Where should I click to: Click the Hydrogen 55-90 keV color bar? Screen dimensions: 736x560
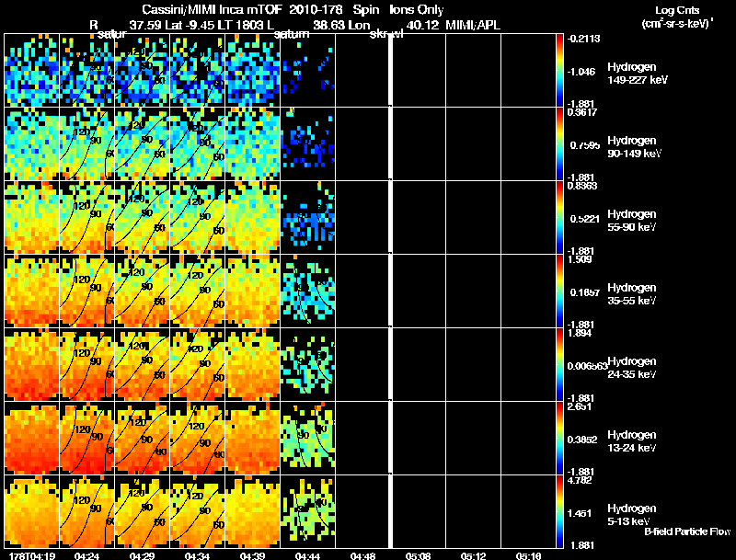tap(561, 218)
